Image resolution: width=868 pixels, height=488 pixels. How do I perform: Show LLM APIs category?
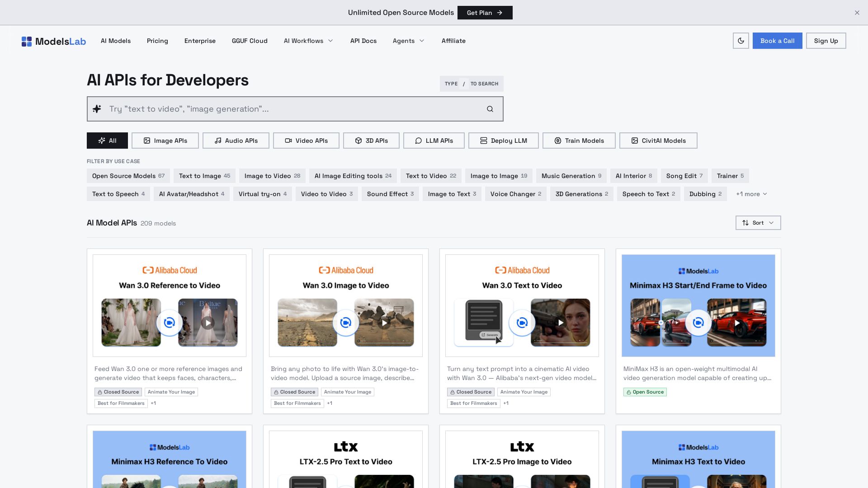(434, 141)
